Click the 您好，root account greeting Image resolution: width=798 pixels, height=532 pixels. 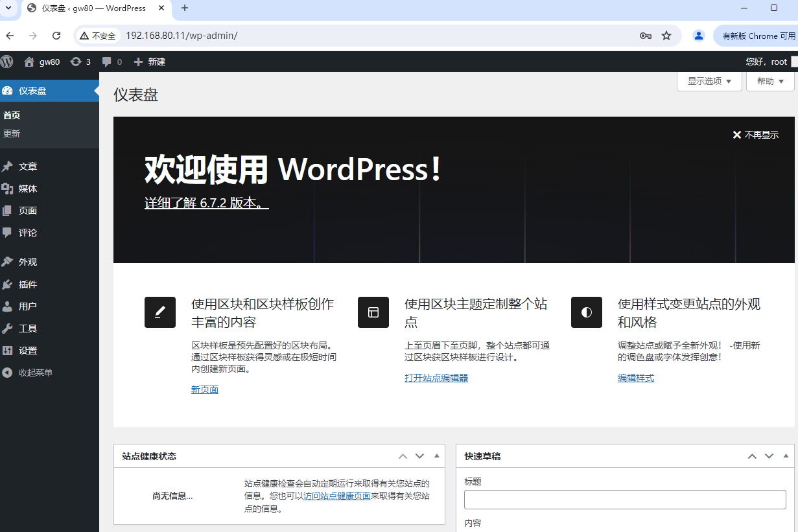coord(766,62)
